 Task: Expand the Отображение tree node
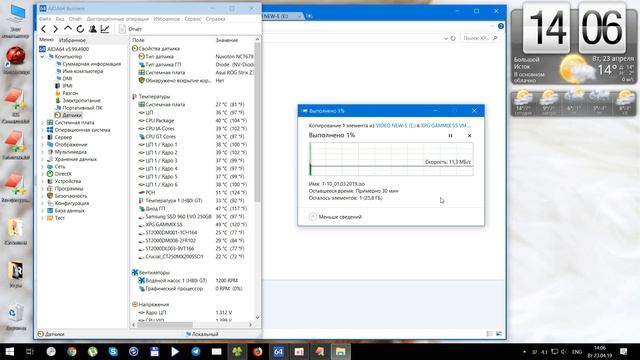[x=42, y=144]
